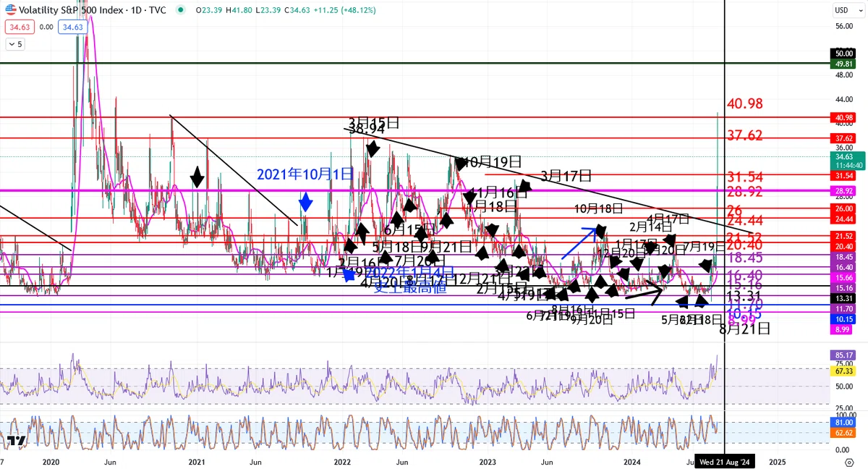
Task: Select the 2021年10月1日 text annotation
Action: pyautogui.click(x=305, y=174)
